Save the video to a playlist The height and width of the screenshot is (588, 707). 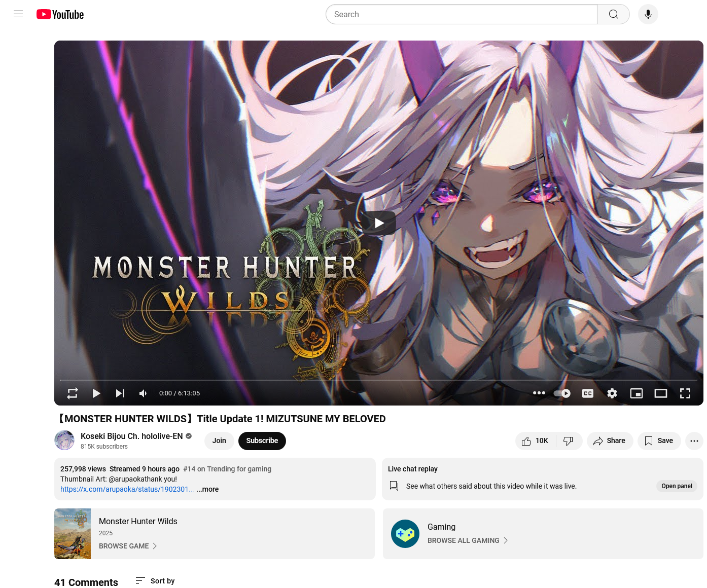point(659,441)
